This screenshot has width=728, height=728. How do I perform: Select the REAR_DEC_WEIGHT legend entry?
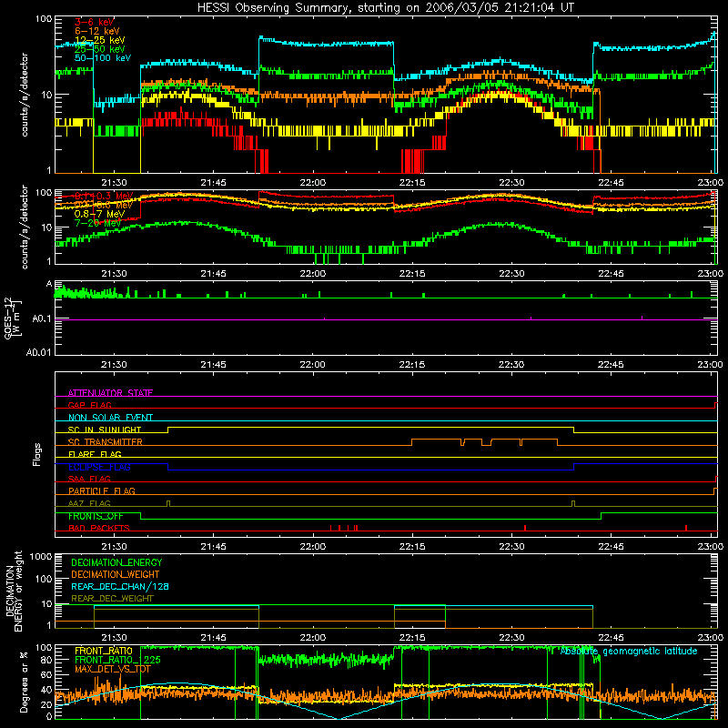pyautogui.click(x=112, y=599)
